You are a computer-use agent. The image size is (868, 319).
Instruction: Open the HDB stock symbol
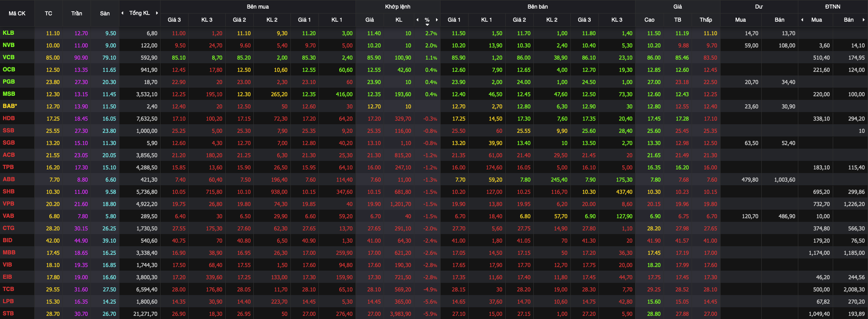pos(9,118)
